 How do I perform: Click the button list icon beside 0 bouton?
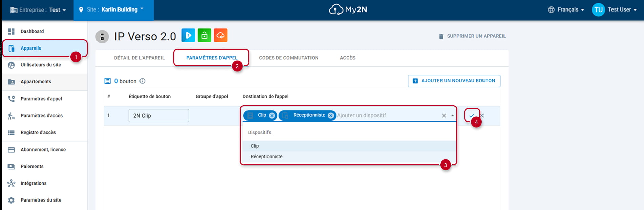pos(108,81)
